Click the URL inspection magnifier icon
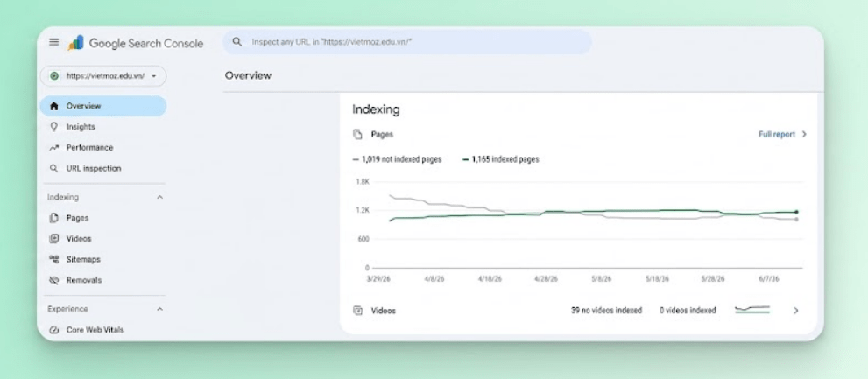This screenshot has width=868, height=379. tap(53, 168)
